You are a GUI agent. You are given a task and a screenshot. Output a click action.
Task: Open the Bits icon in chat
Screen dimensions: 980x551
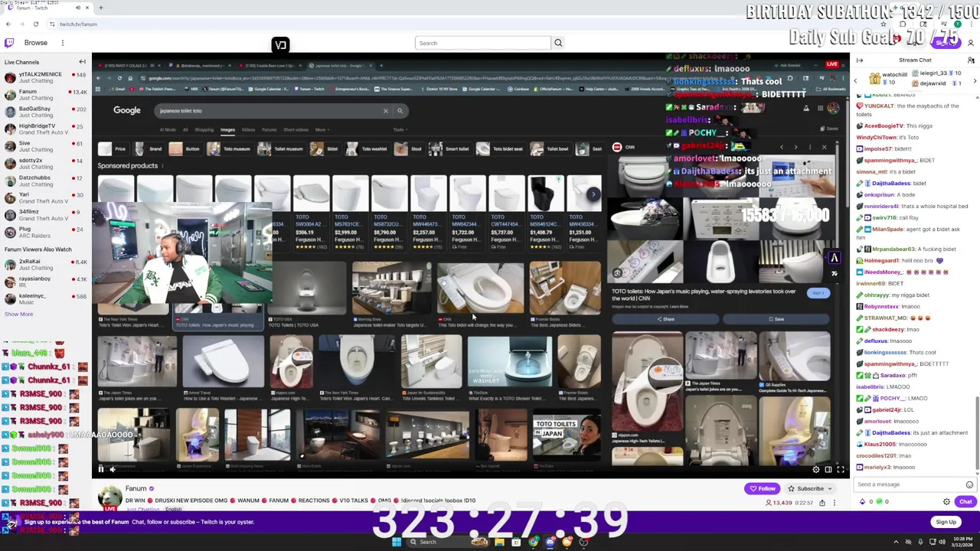pyautogui.click(x=862, y=502)
